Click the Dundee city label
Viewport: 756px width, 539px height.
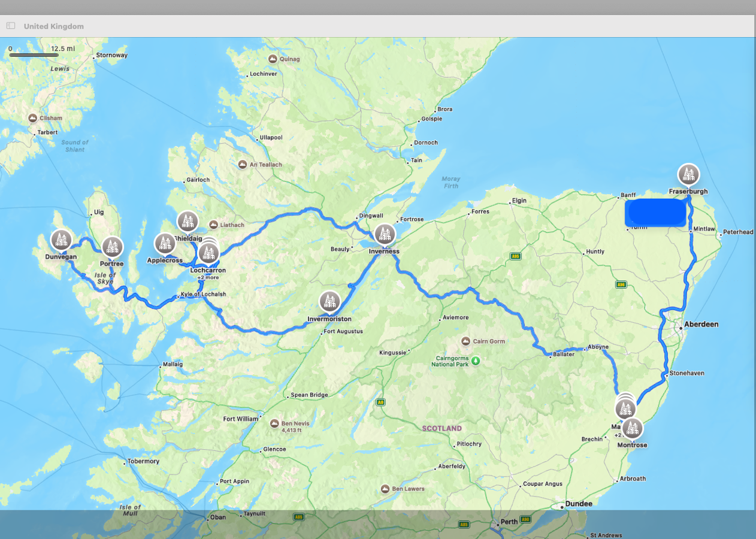click(579, 504)
